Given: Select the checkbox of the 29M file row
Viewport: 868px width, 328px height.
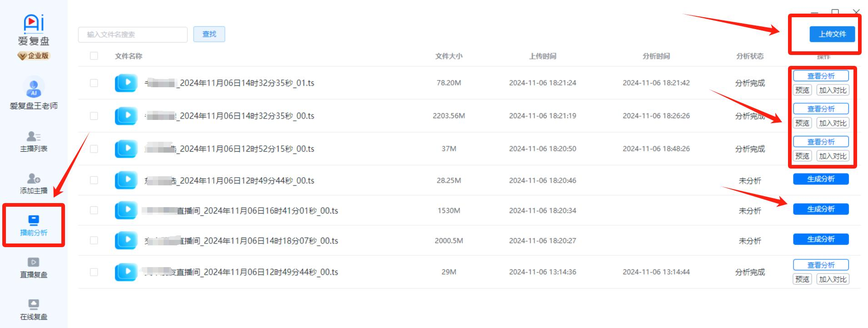Looking at the screenshot, I should coord(94,272).
